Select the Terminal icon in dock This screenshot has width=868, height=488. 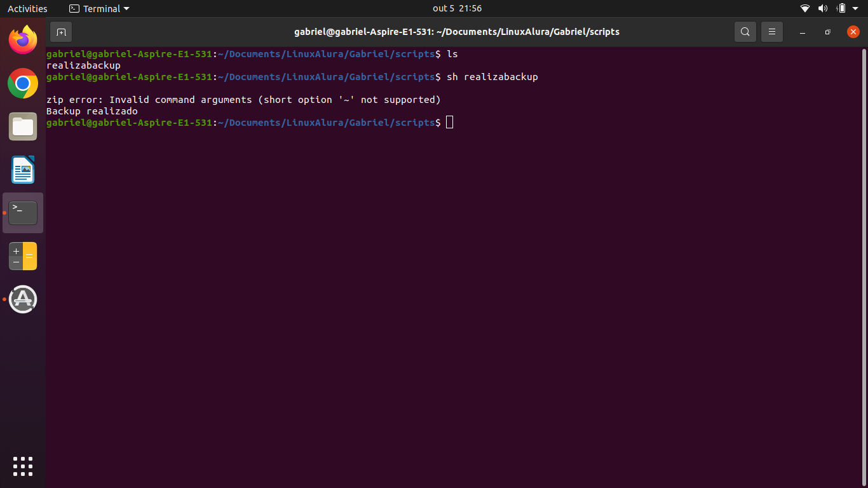23,213
